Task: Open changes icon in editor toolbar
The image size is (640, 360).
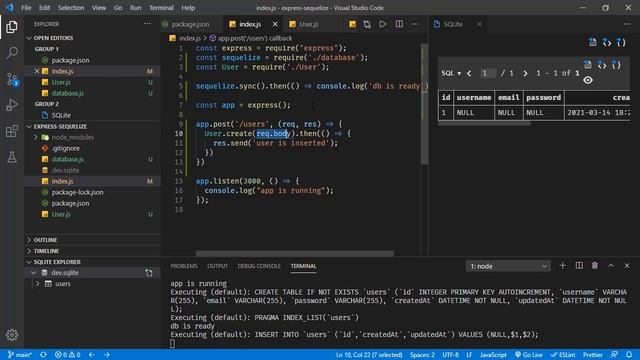Action: 367,24
